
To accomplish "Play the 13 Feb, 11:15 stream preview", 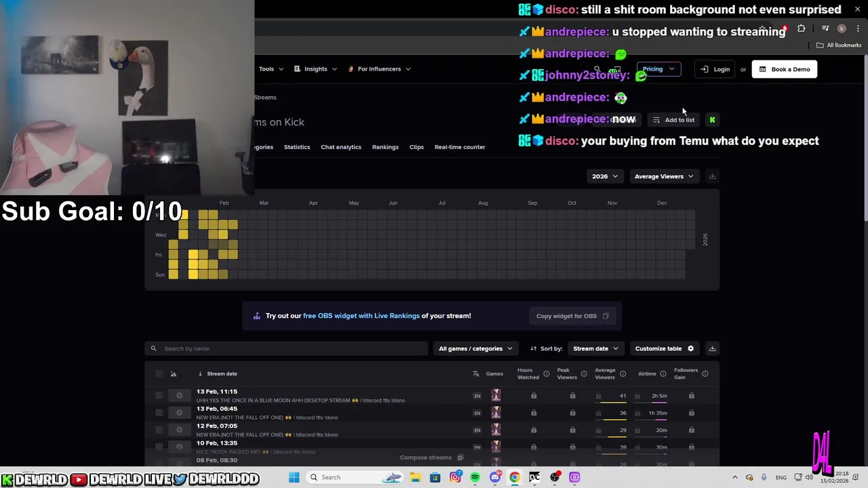I will click(179, 396).
